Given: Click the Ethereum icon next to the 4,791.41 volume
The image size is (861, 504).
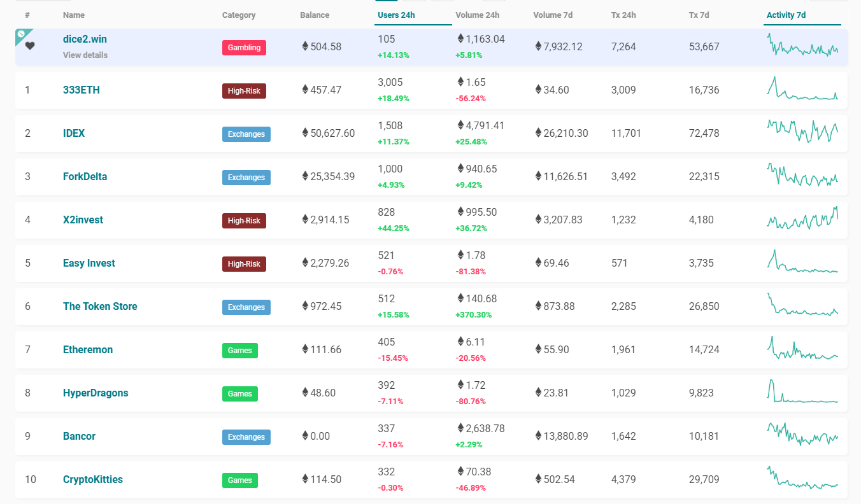Looking at the screenshot, I should click(x=460, y=125).
